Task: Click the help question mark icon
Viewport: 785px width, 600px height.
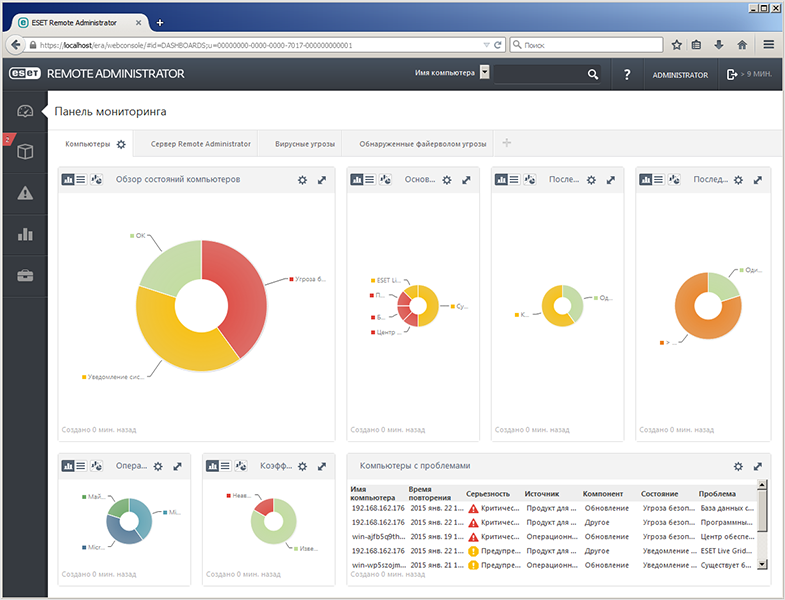Action: click(627, 75)
